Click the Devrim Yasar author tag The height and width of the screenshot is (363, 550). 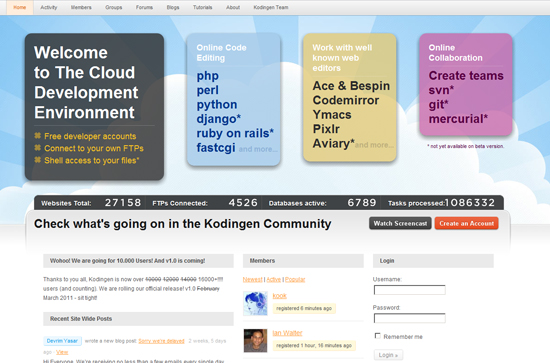(62, 341)
